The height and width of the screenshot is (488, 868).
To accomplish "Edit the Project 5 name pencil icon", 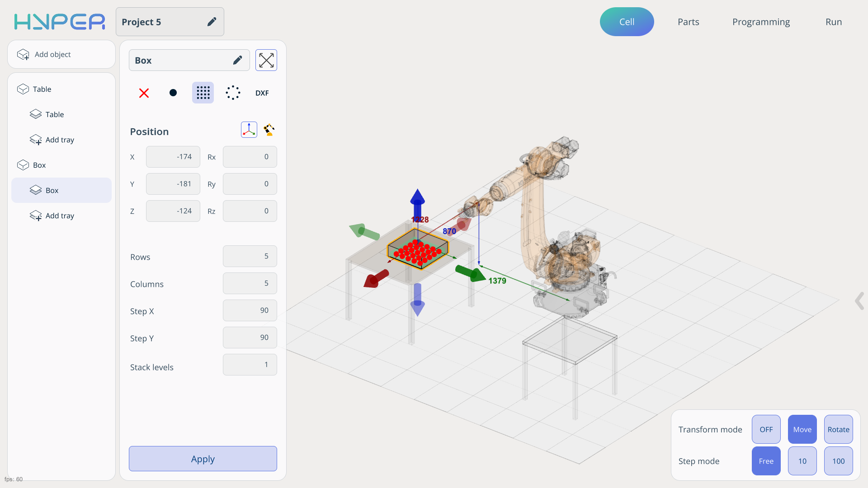I will (212, 22).
